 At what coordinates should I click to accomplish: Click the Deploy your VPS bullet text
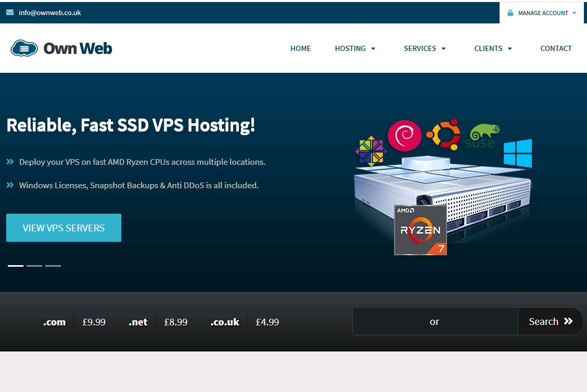(x=142, y=162)
